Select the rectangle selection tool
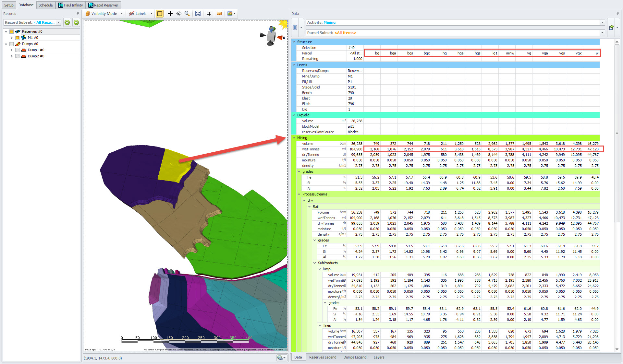The height and width of the screenshot is (364, 623). click(159, 13)
